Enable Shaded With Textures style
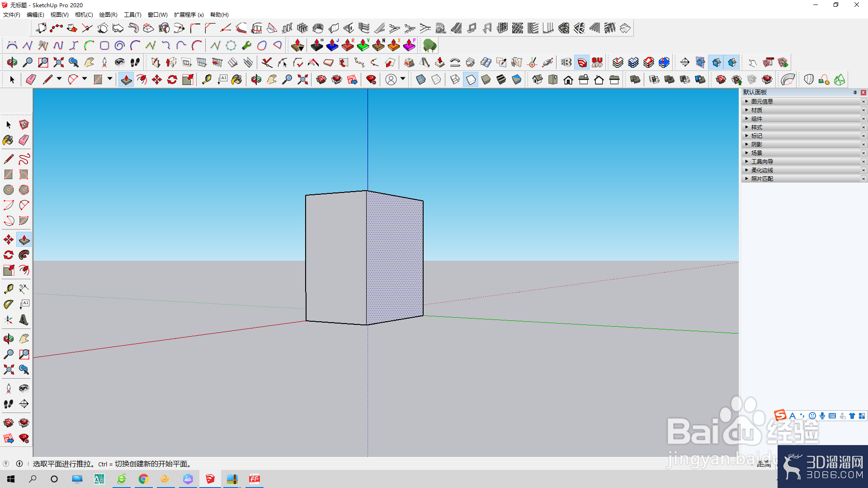This screenshot has height=488, width=868. point(501,80)
